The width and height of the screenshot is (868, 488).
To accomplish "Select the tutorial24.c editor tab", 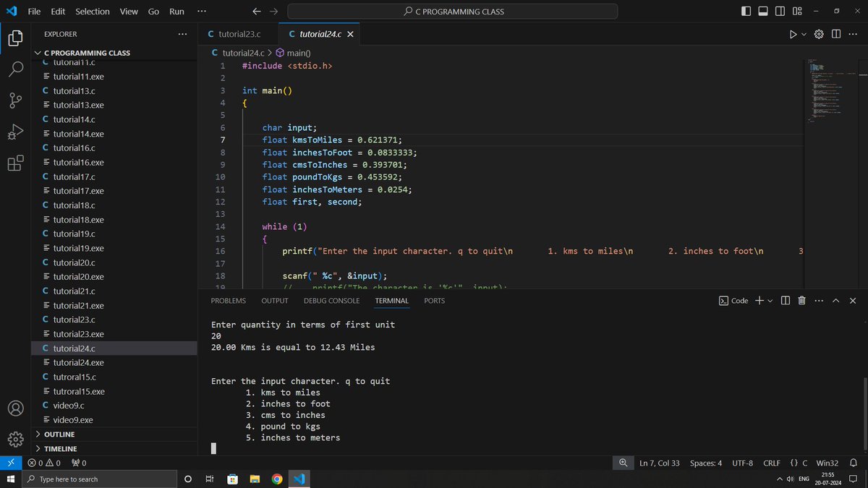I will (x=320, y=34).
